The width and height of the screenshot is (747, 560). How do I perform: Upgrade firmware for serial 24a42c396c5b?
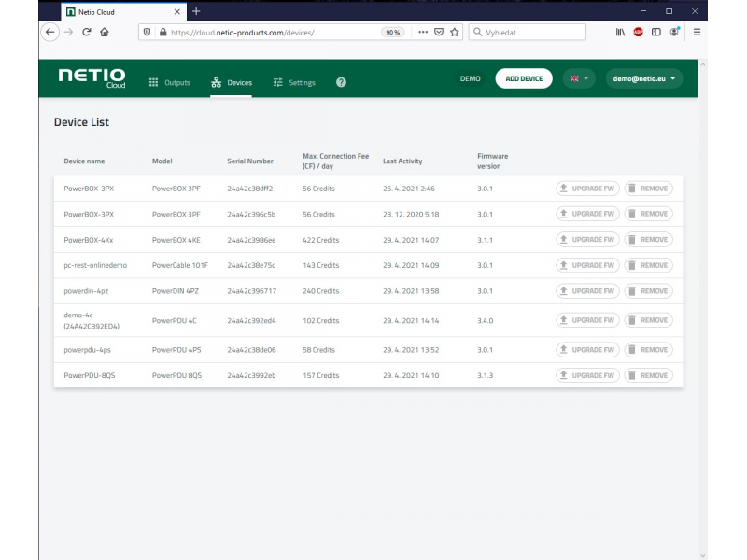coord(588,214)
